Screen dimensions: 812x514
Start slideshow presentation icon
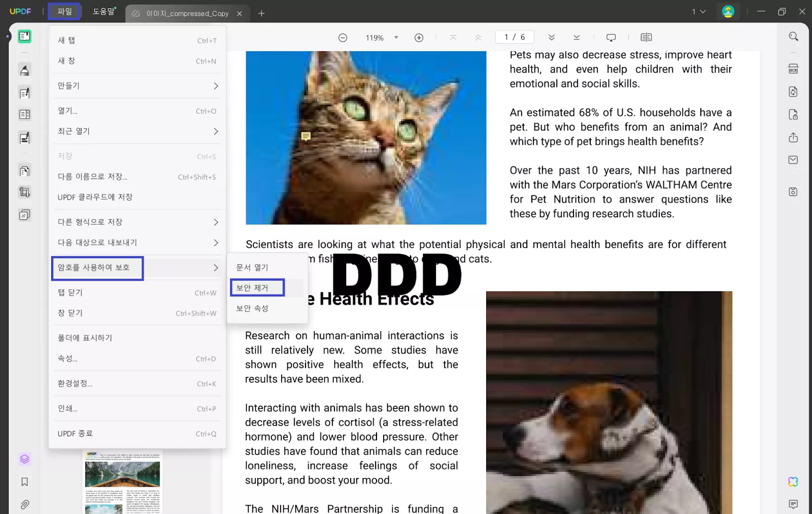pyautogui.click(x=611, y=38)
